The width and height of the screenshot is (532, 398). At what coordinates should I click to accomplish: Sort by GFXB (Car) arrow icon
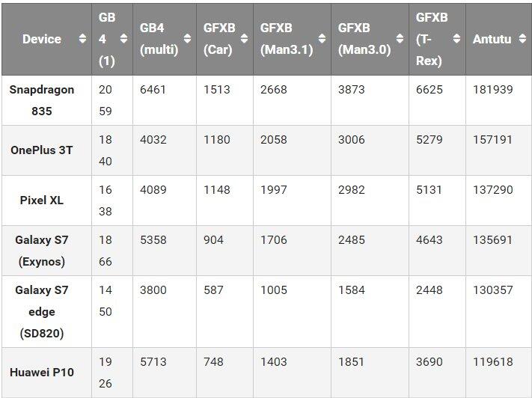pyautogui.click(x=244, y=39)
